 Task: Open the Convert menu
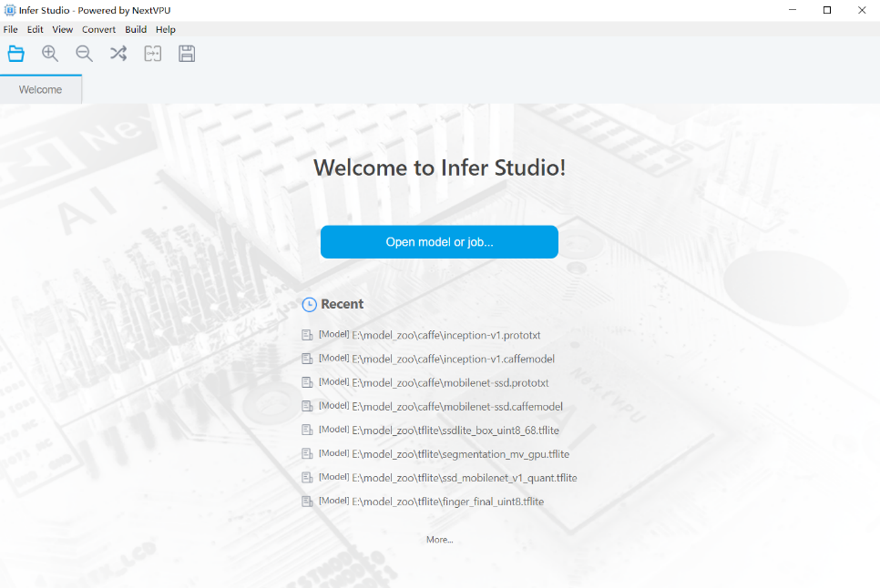pyautogui.click(x=98, y=30)
